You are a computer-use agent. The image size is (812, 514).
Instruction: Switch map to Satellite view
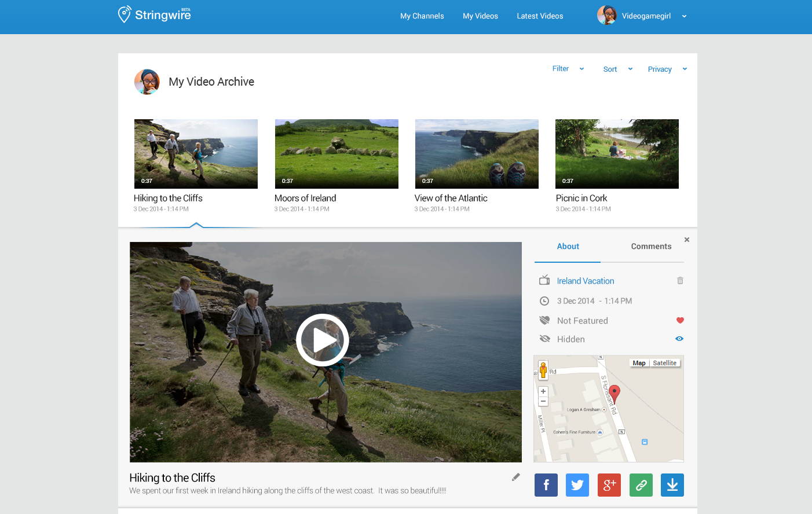664,363
